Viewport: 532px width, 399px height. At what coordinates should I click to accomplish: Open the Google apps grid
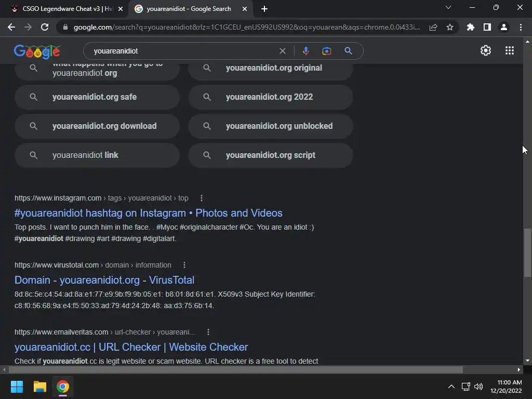(509, 50)
